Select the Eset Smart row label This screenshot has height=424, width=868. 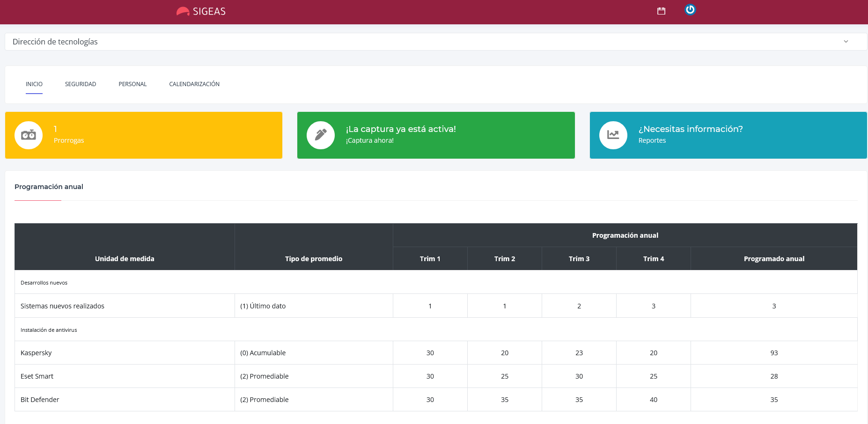pos(37,376)
